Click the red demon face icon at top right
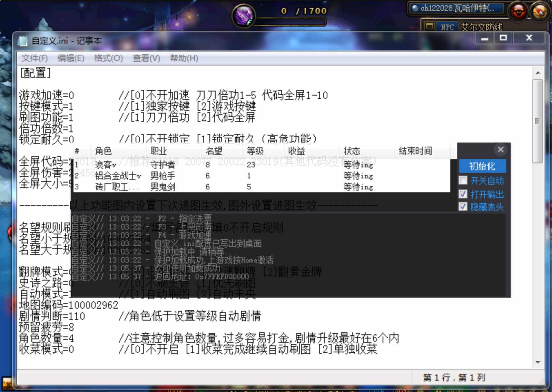This screenshot has height=392, width=552. (518, 11)
